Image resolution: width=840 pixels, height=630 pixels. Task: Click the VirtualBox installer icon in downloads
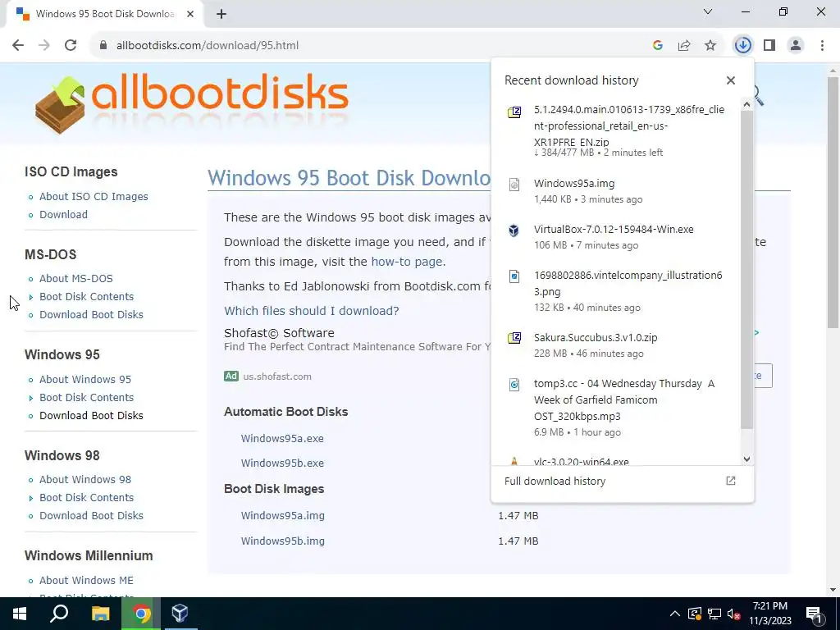coord(514,231)
